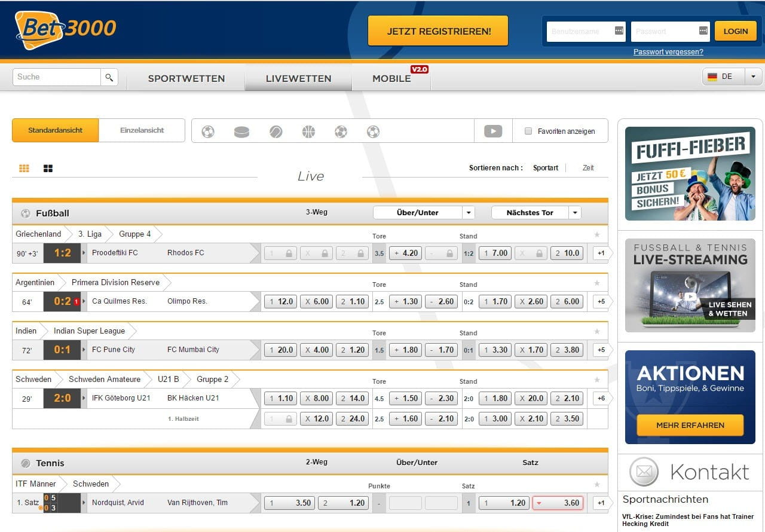Favorite the Argentinien Primera Division star

point(596,283)
